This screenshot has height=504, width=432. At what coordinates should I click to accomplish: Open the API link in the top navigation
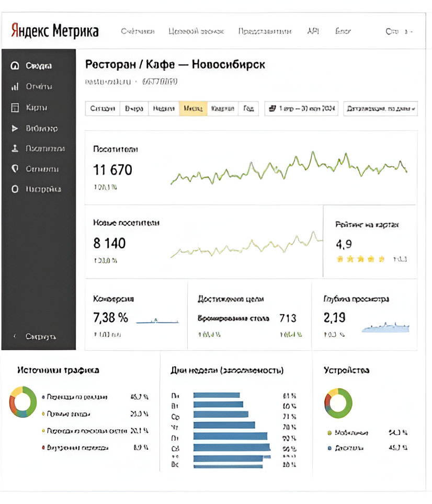[x=313, y=31]
